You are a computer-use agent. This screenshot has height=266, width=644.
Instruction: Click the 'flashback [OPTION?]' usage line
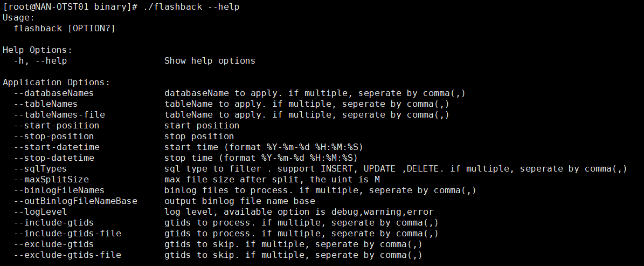(x=65, y=29)
